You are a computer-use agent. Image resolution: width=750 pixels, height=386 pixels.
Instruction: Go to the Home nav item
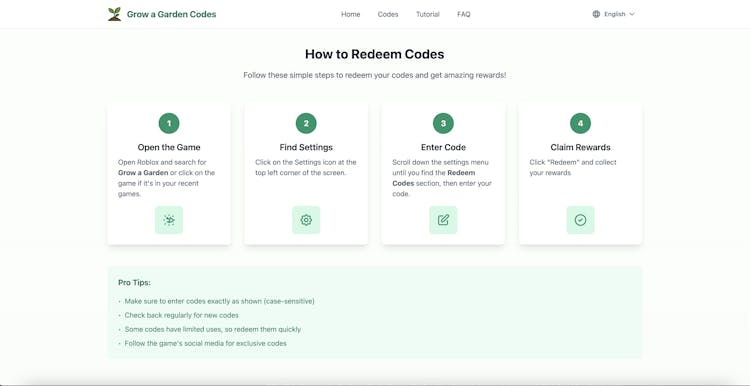tap(351, 14)
